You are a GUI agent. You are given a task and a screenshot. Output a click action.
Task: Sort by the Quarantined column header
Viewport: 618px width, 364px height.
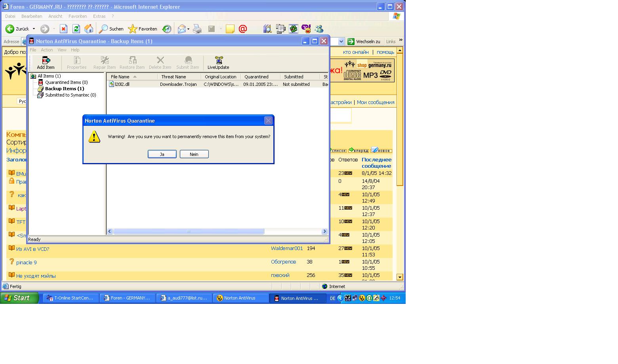260,77
